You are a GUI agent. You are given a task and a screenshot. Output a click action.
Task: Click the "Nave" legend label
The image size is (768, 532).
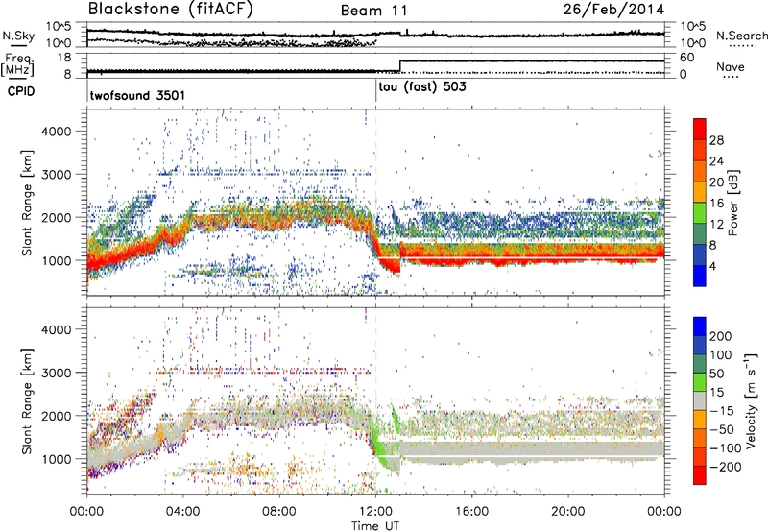click(731, 67)
